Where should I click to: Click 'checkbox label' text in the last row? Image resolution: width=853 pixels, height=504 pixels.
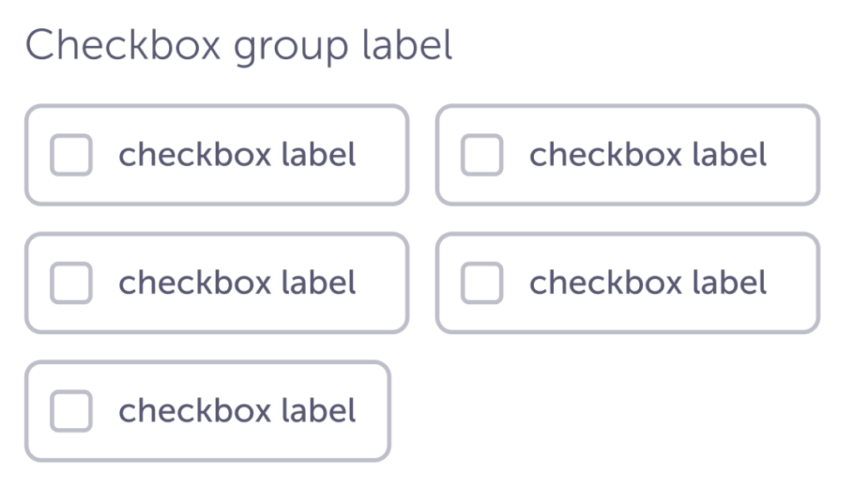pos(237,412)
